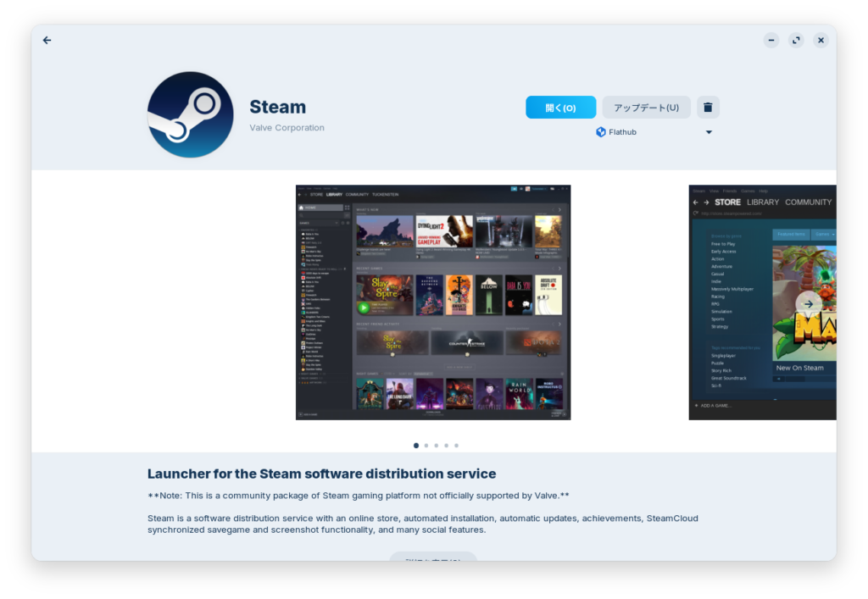
Task: Jump to the last carousel page dot
Action: point(457,445)
